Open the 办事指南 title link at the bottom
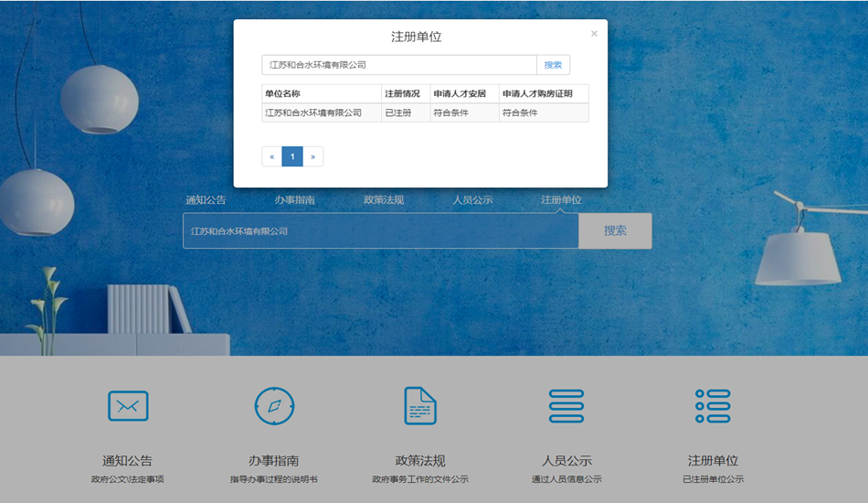Image resolution: width=868 pixels, height=503 pixels. tap(273, 460)
